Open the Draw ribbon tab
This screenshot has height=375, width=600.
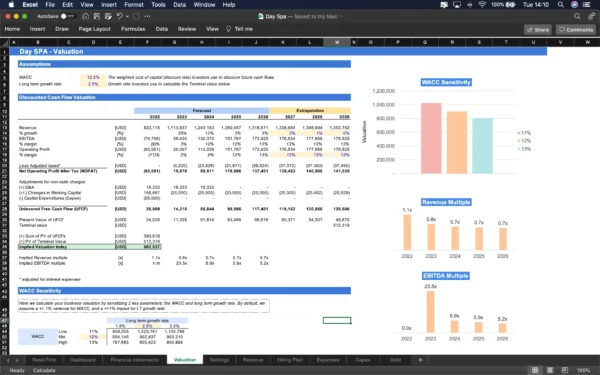[x=62, y=29]
